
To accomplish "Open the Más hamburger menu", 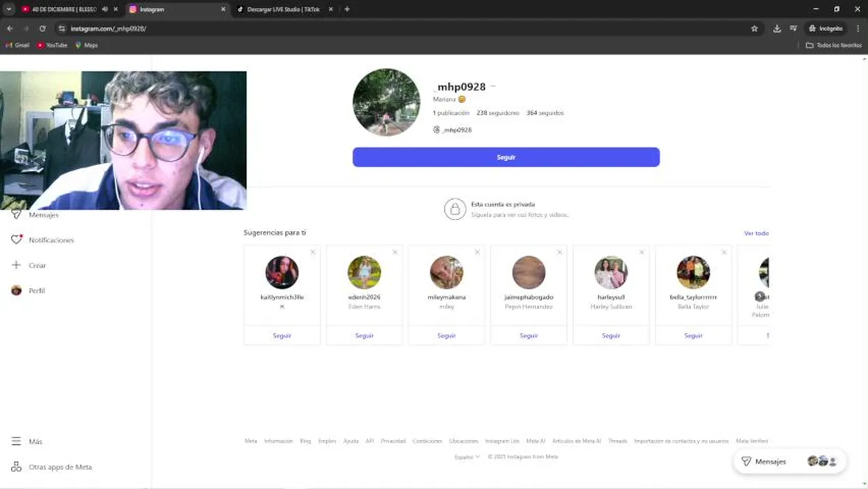I will click(x=16, y=441).
